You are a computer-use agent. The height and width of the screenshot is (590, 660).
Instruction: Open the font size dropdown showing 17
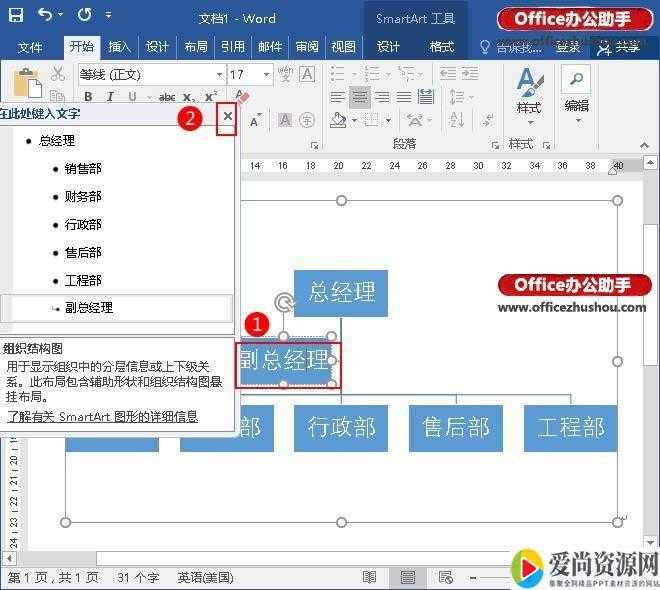tap(250, 75)
